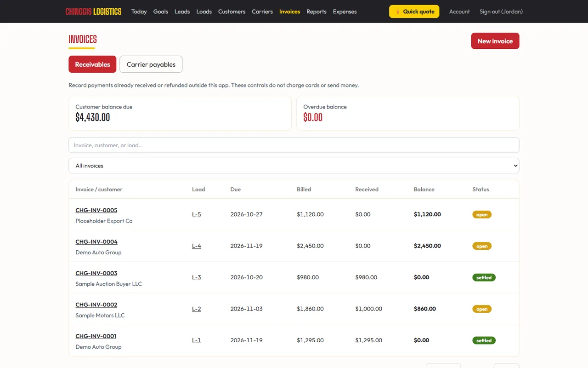Click Sample Auction Buyer LLC text
The height and width of the screenshot is (368, 588).
coord(109,284)
